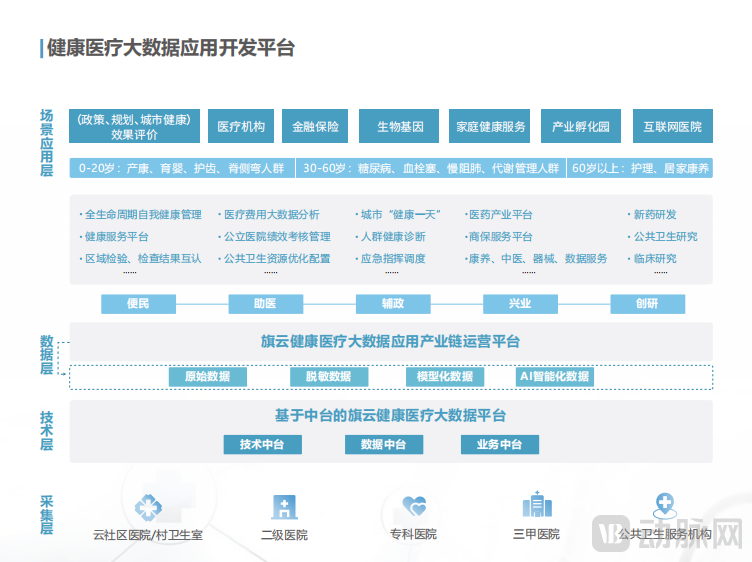Screen dimensions: 752x562
Task: Click the 二级医院 building icon
Action: click(x=284, y=507)
